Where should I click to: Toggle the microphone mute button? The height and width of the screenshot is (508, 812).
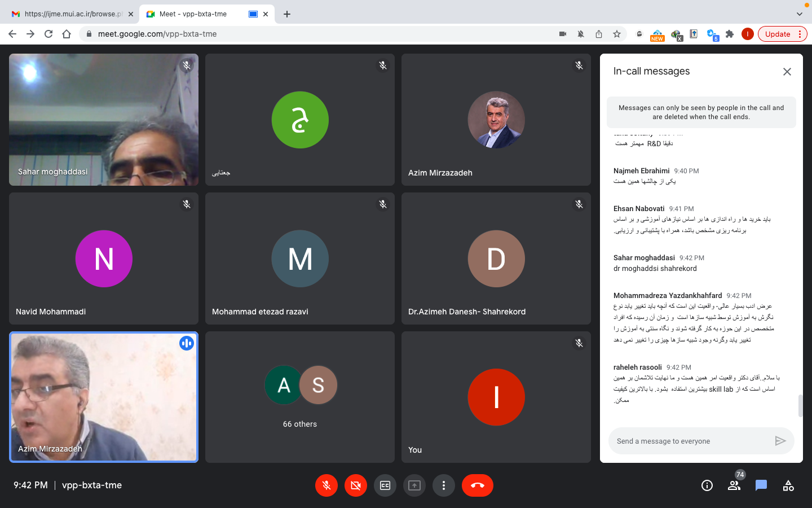pyautogui.click(x=326, y=485)
